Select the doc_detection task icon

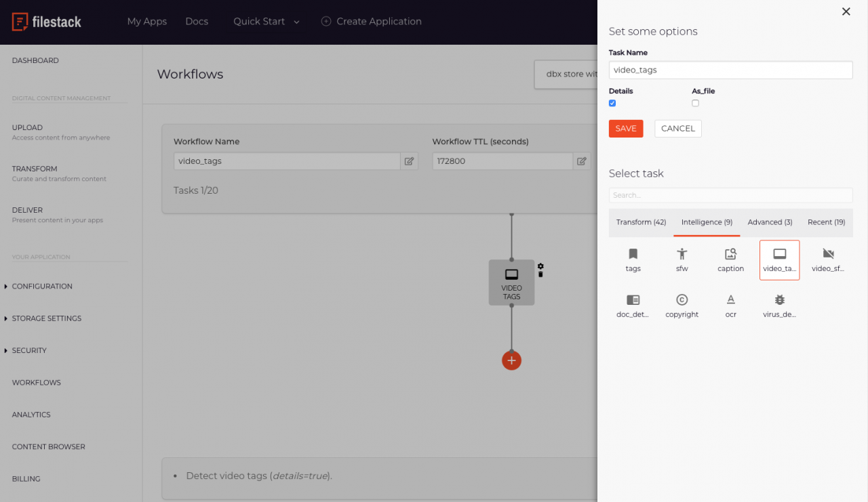pyautogui.click(x=633, y=305)
